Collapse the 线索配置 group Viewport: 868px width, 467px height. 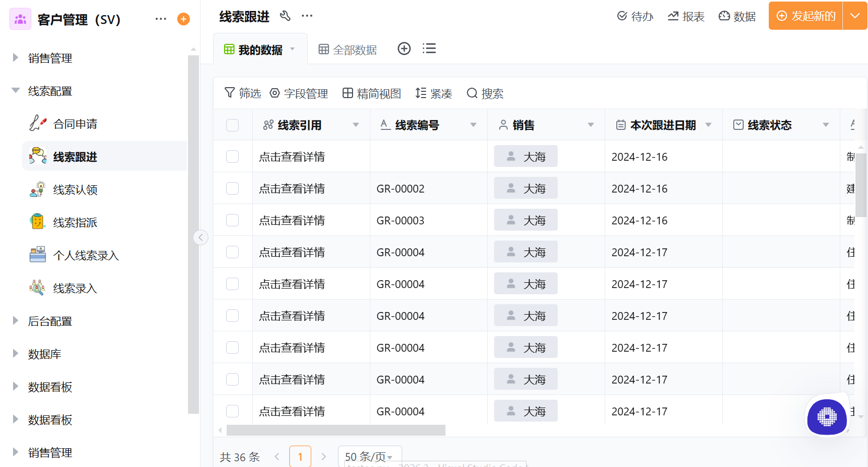click(16, 90)
